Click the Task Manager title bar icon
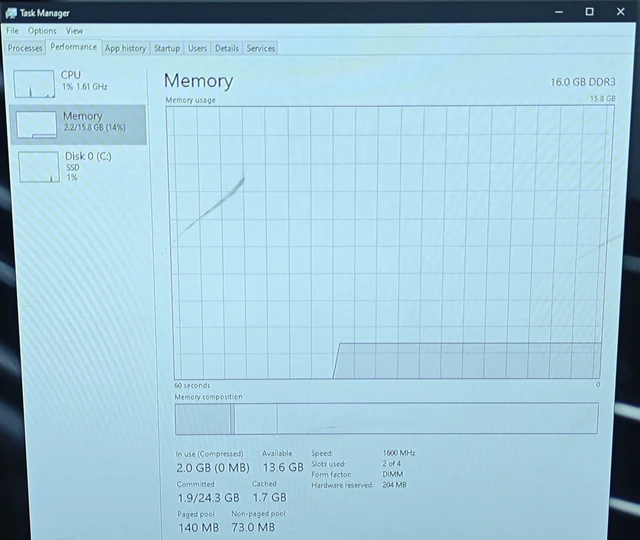 coord(11,13)
